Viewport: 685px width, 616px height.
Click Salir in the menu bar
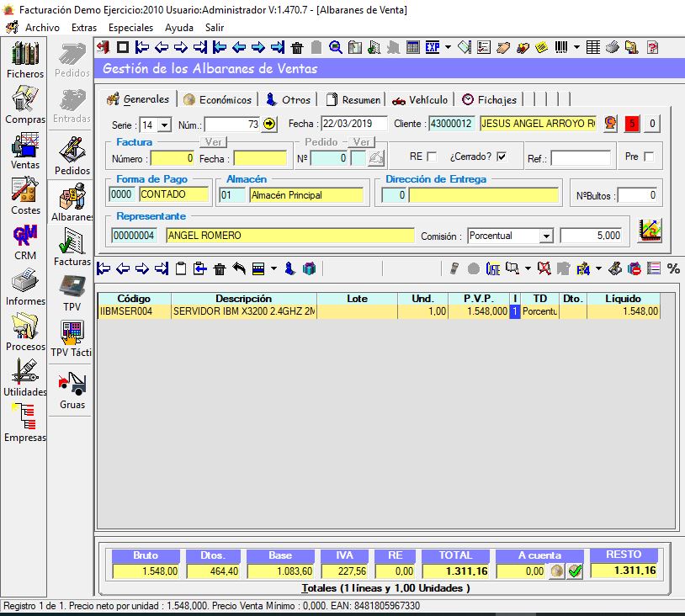tap(215, 28)
